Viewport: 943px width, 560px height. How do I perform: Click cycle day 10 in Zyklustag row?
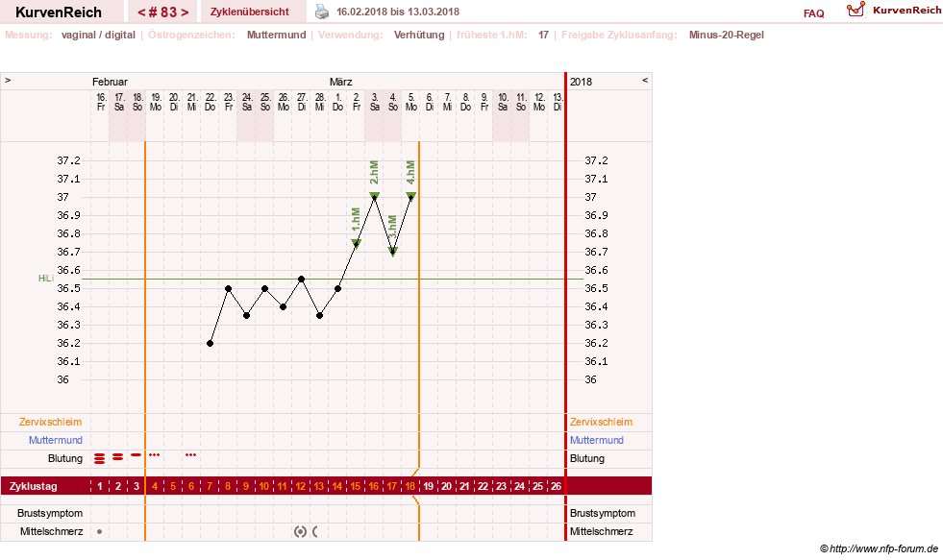(x=264, y=486)
